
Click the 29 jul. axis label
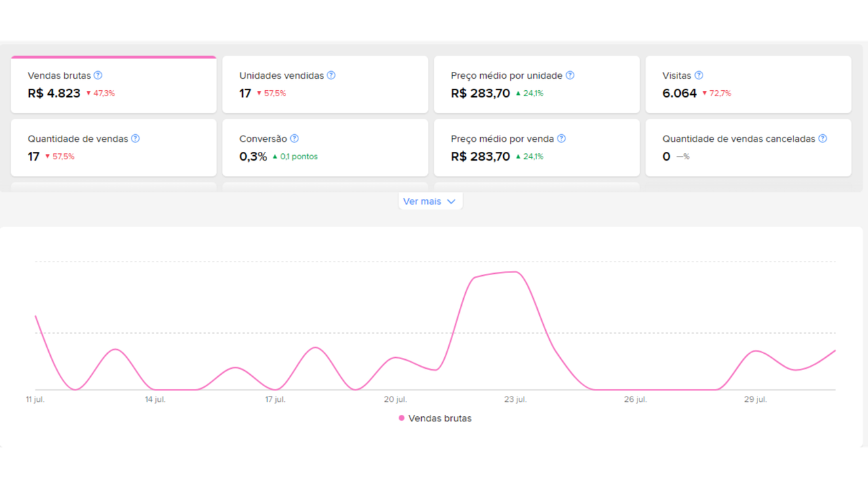pos(755,400)
